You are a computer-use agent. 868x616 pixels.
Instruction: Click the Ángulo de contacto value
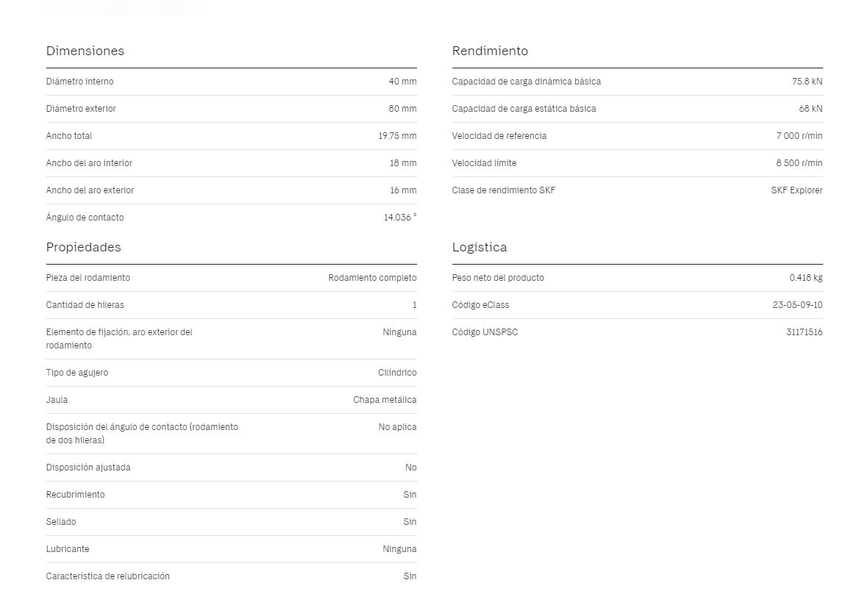pyautogui.click(x=400, y=218)
